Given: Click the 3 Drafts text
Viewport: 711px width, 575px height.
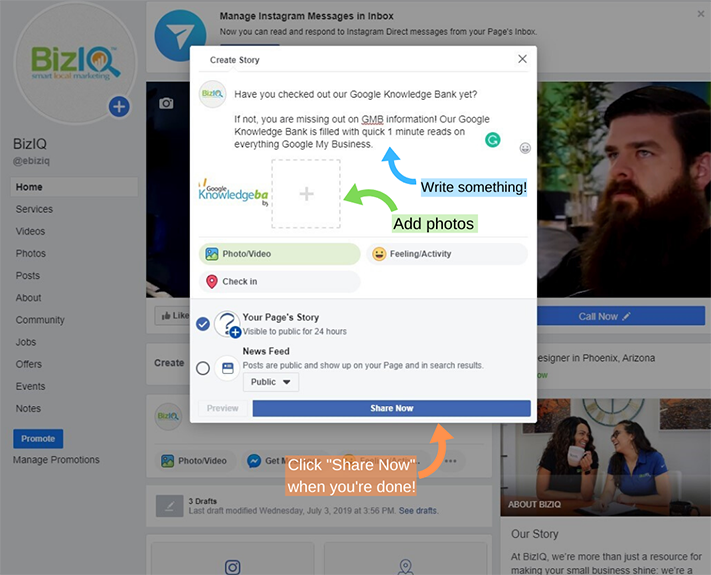Looking at the screenshot, I should pos(203,501).
